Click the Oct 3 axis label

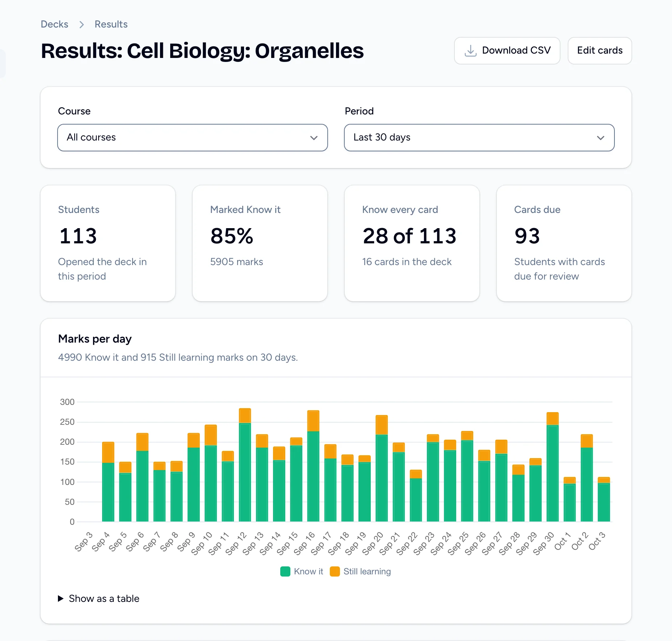pos(597,541)
